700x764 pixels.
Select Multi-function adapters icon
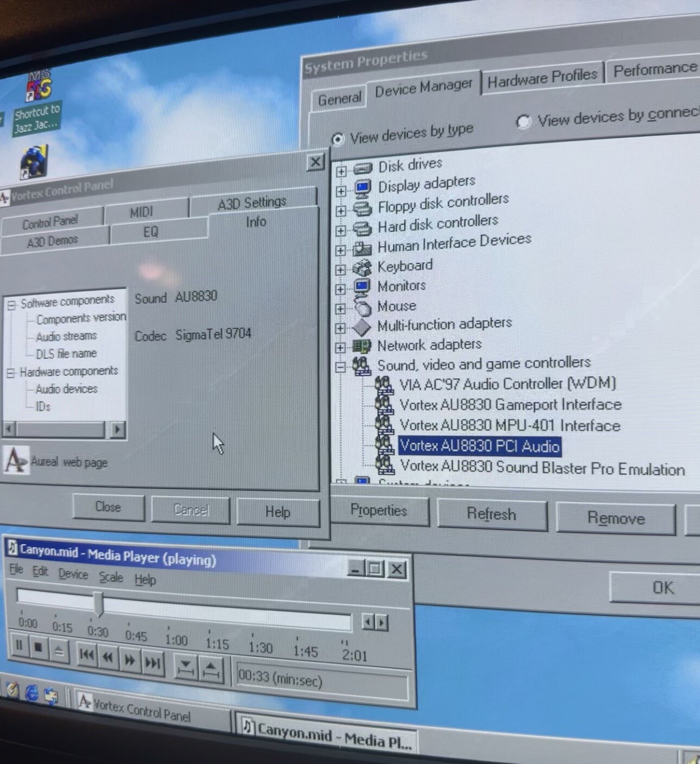point(362,327)
